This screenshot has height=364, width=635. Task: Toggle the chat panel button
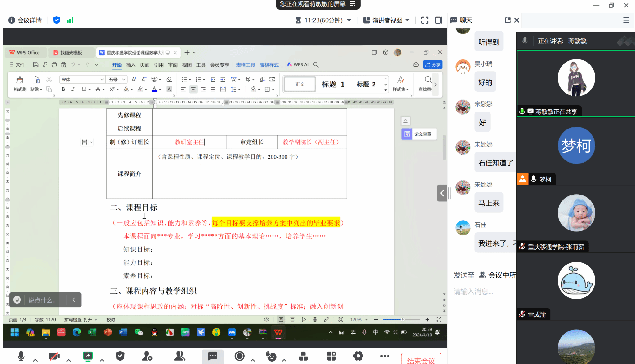[212, 356]
